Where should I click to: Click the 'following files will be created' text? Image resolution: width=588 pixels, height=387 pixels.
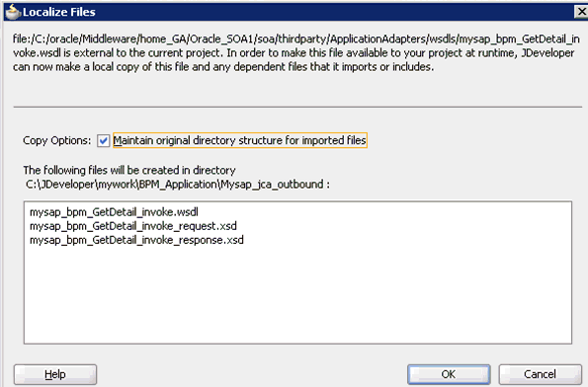(129, 170)
